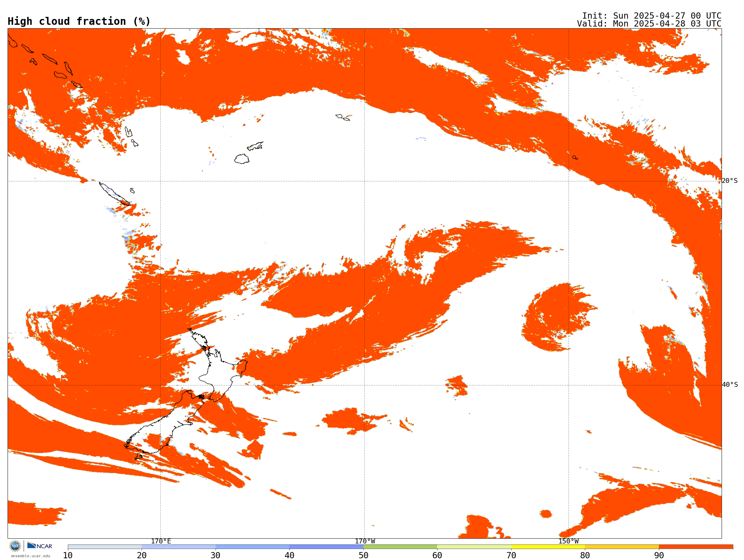Click the colorbar tick label 70

tap(511, 556)
